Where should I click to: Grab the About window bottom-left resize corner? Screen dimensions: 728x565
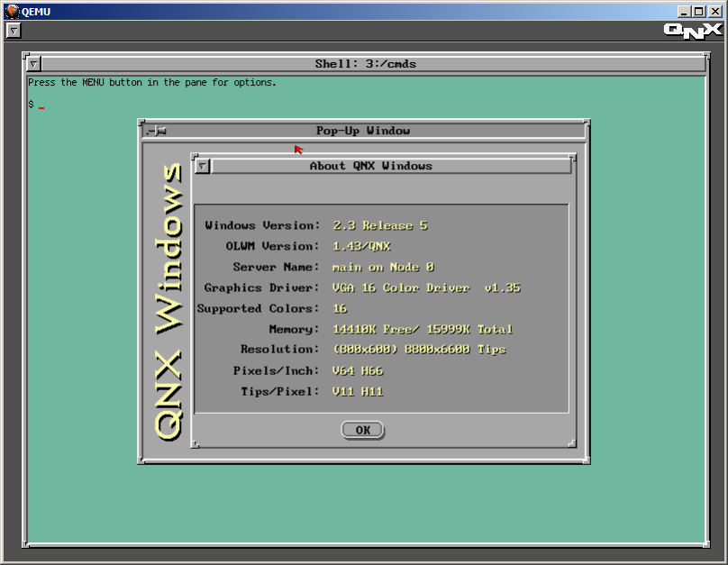(196, 442)
